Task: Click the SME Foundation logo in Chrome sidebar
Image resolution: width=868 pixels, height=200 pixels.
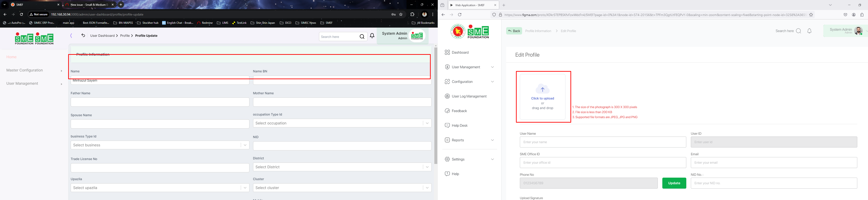Action: click(34, 38)
